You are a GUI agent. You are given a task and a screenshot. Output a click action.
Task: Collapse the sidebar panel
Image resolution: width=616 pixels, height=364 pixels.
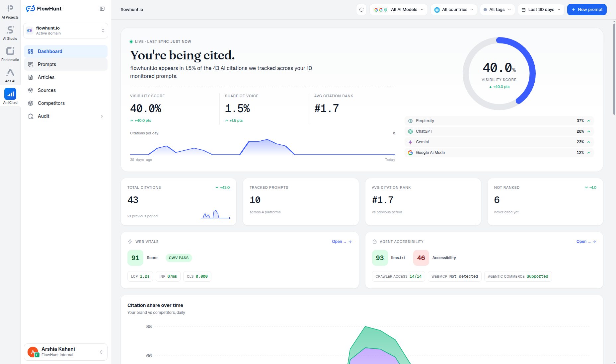[x=102, y=9]
